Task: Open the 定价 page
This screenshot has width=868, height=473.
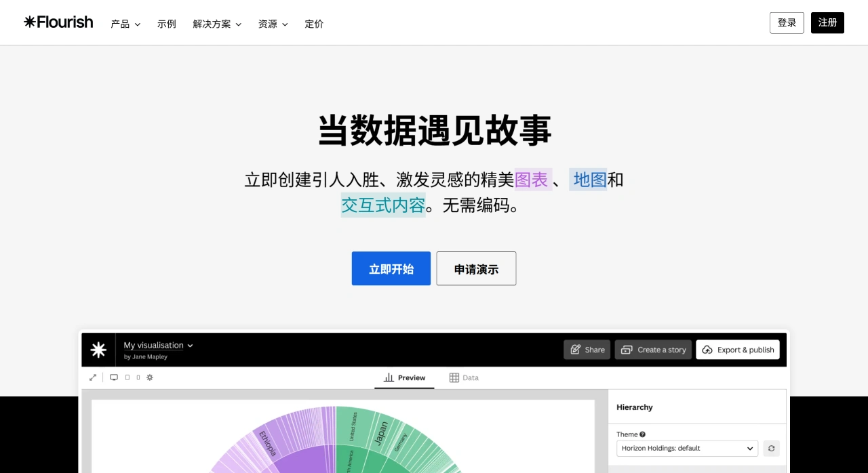Action: (314, 24)
